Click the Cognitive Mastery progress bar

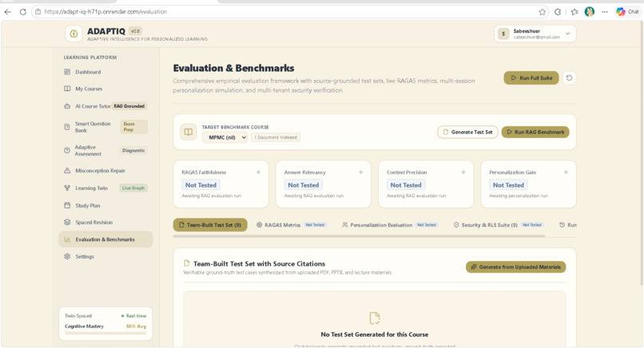tap(105, 333)
